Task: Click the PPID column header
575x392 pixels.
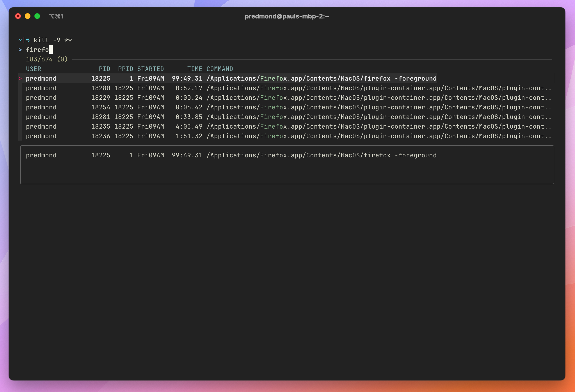Action: [126, 69]
